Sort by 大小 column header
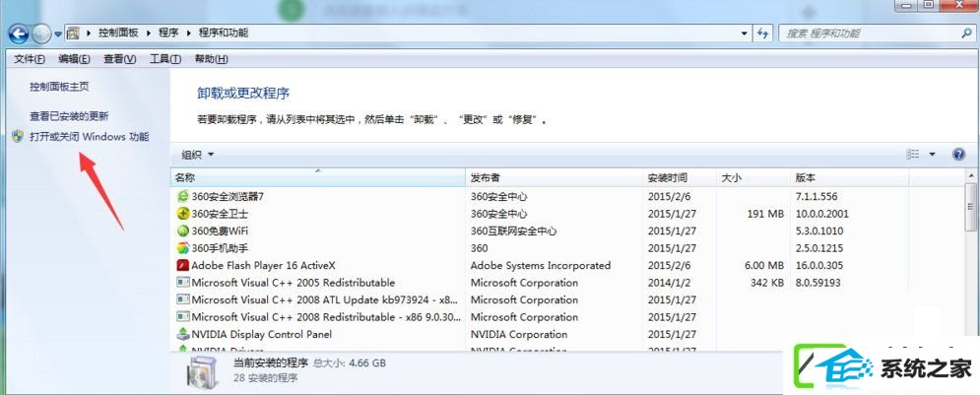This screenshot has width=980, height=395. pos(753,177)
